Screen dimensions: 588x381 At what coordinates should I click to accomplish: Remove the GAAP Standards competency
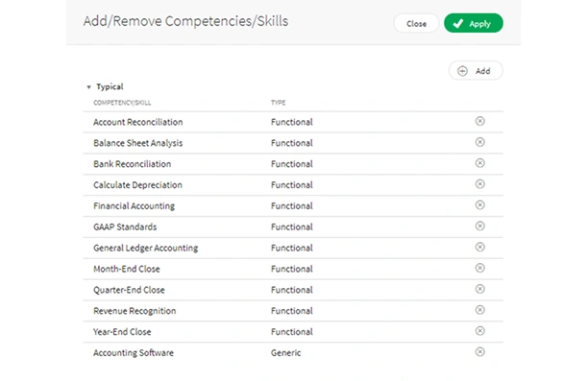[x=479, y=226]
